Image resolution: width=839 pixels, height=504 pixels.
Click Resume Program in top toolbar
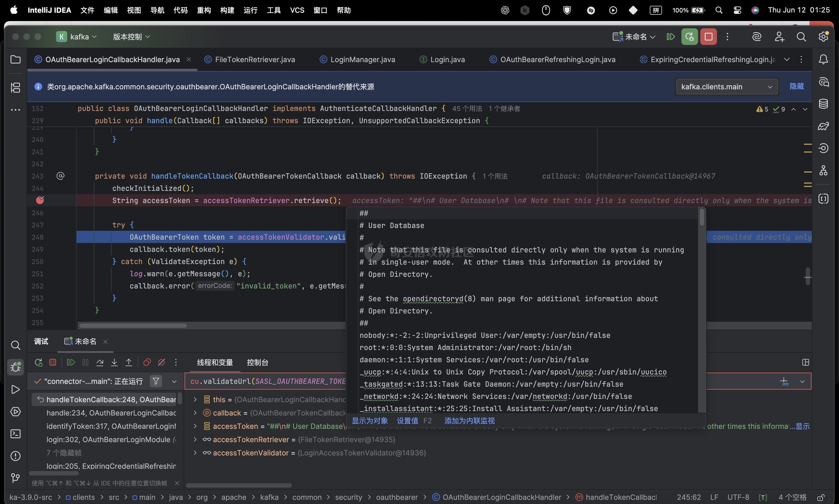(x=671, y=37)
